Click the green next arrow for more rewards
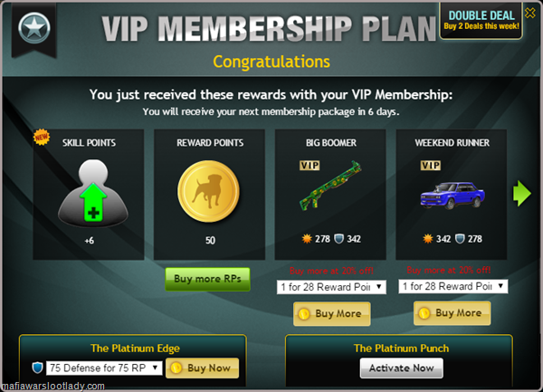The width and height of the screenshot is (543, 392). pyautogui.click(x=522, y=193)
